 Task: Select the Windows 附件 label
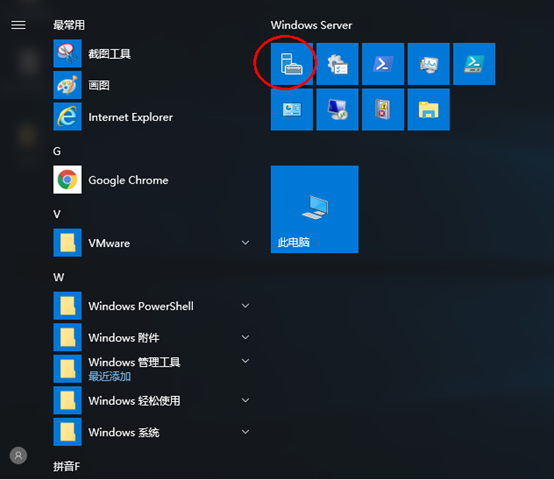pos(124,338)
